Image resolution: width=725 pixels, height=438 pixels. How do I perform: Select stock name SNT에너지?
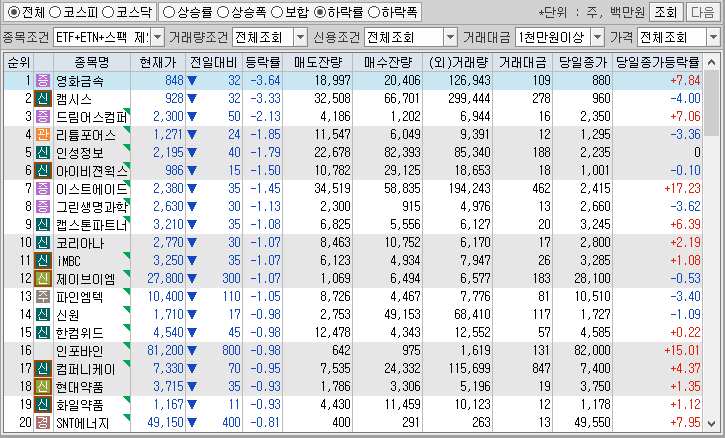[x=82, y=423]
